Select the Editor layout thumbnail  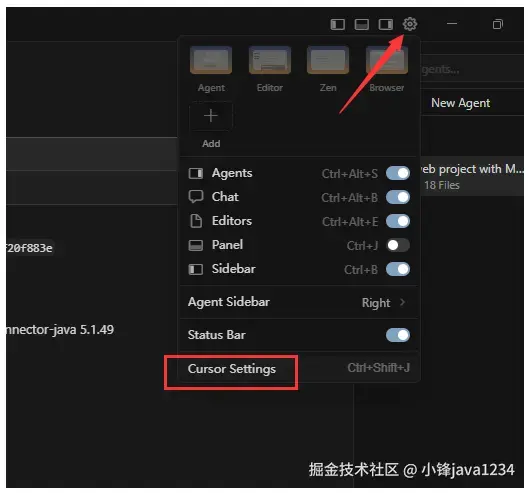click(x=270, y=60)
